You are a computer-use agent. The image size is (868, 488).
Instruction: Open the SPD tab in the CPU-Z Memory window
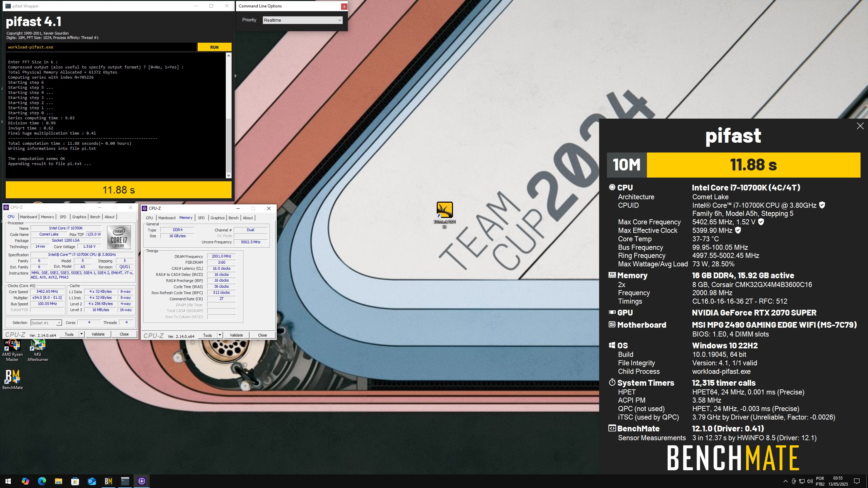coord(201,218)
